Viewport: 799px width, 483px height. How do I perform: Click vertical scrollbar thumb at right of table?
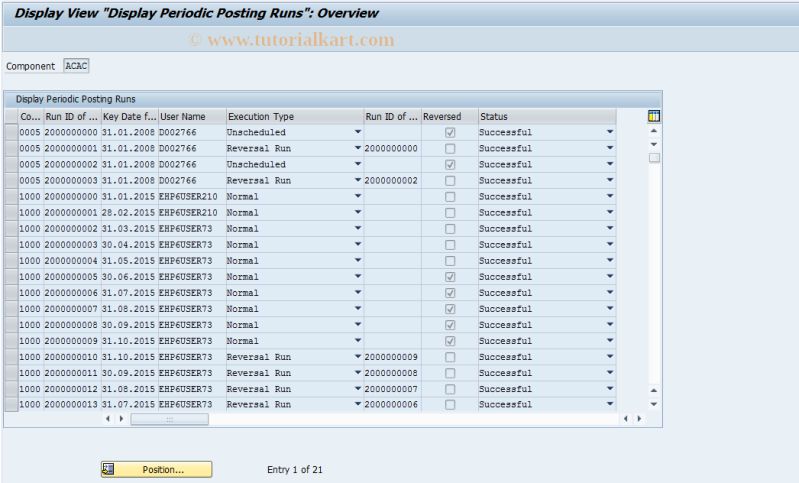click(x=654, y=158)
